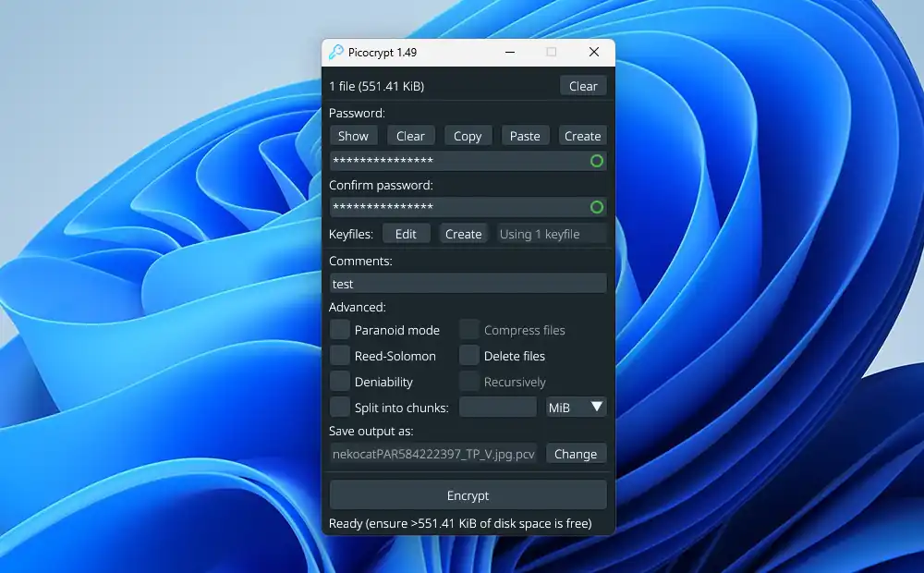The width and height of the screenshot is (924, 573).
Task: Generate a password with Create
Action: point(582,135)
